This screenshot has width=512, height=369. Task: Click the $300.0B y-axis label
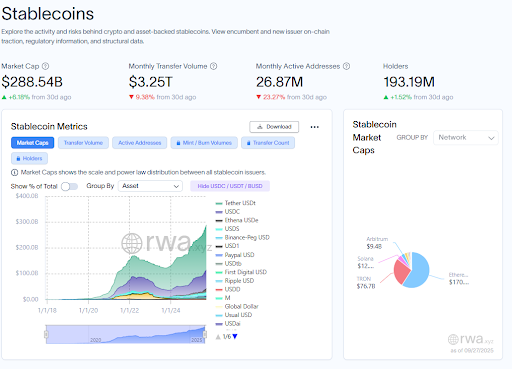(27, 222)
